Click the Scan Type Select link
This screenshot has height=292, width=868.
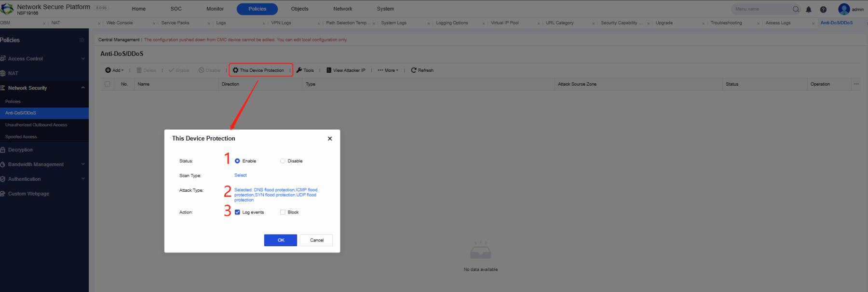pyautogui.click(x=241, y=175)
